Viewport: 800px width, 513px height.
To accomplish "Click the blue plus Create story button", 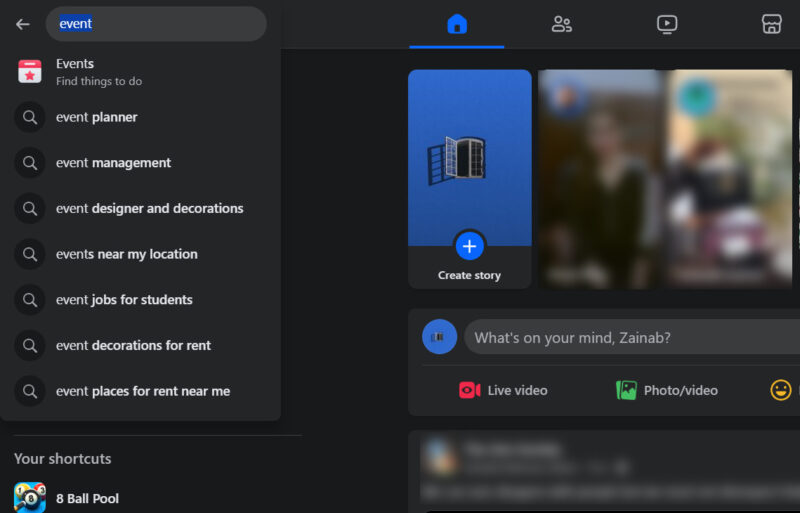I will [x=469, y=245].
